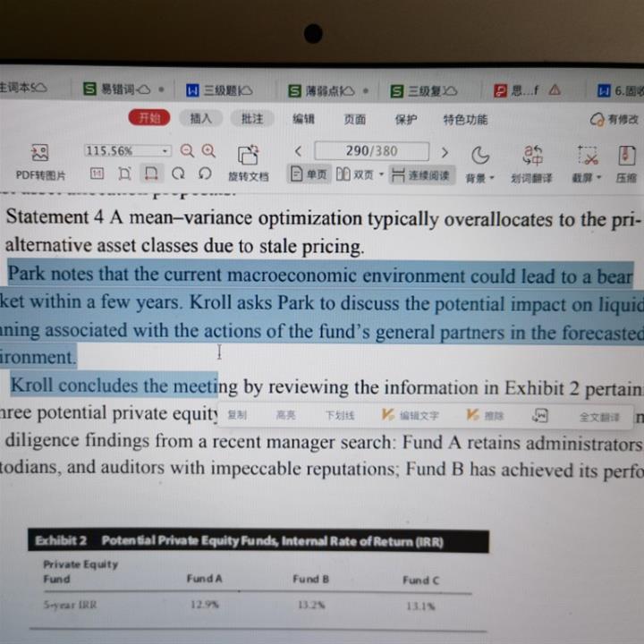Click the 压缩 compress icon
This screenshot has height=644, width=644.
click(627, 156)
